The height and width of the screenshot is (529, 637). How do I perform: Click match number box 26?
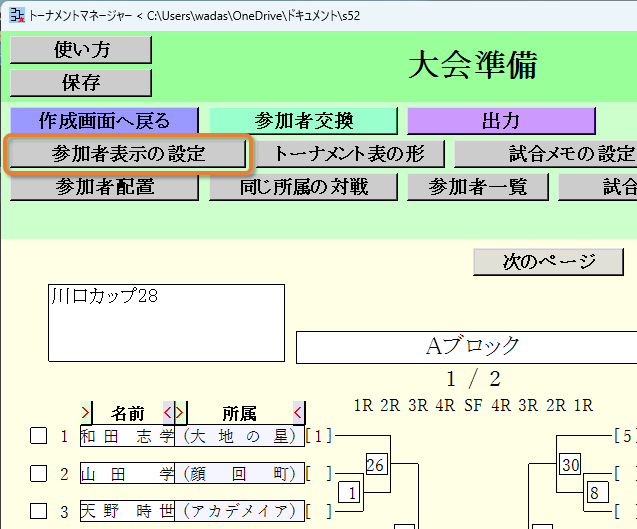coord(375,464)
